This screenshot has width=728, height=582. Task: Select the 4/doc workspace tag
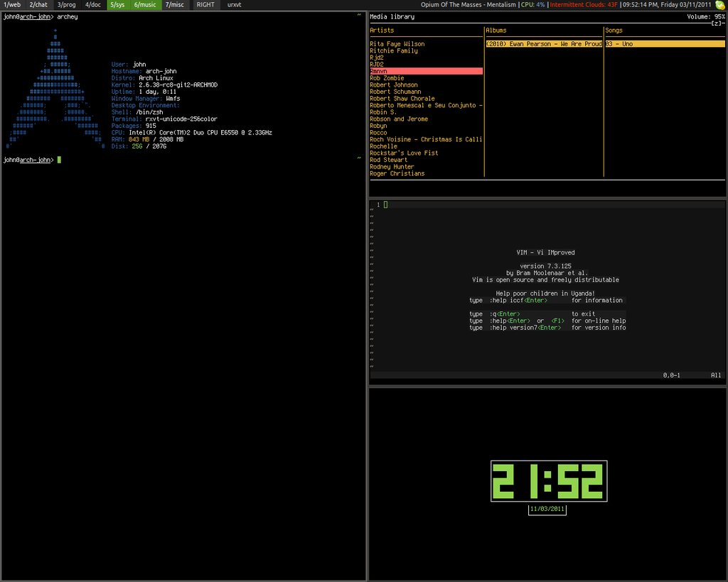(93, 5)
